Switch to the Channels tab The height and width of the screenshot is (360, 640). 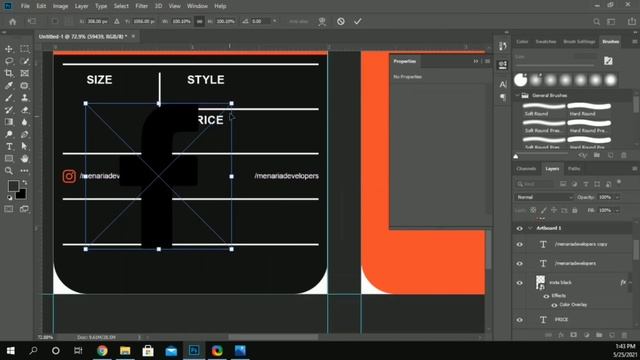click(526, 169)
